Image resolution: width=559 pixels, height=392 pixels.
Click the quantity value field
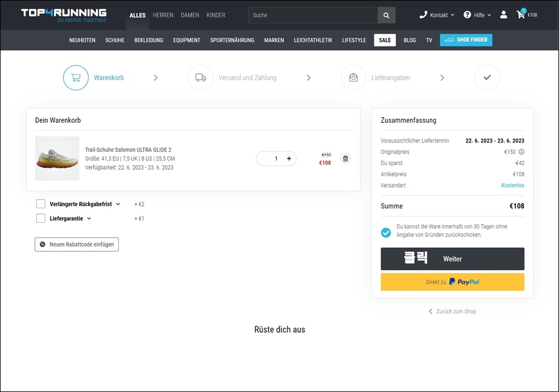click(276, 158)
